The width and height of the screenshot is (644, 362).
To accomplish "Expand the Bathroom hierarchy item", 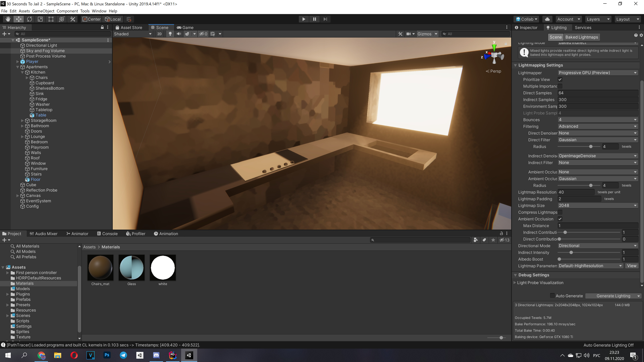I will tap(22, 126).
